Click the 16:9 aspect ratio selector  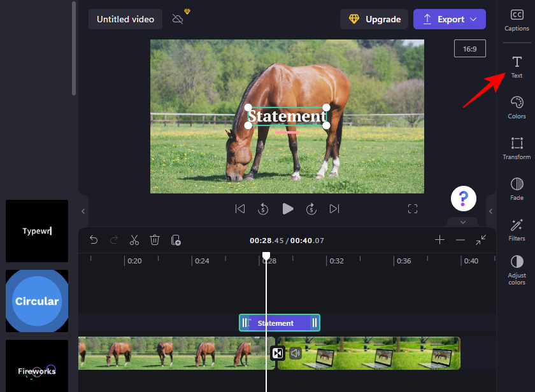(470, 48)
